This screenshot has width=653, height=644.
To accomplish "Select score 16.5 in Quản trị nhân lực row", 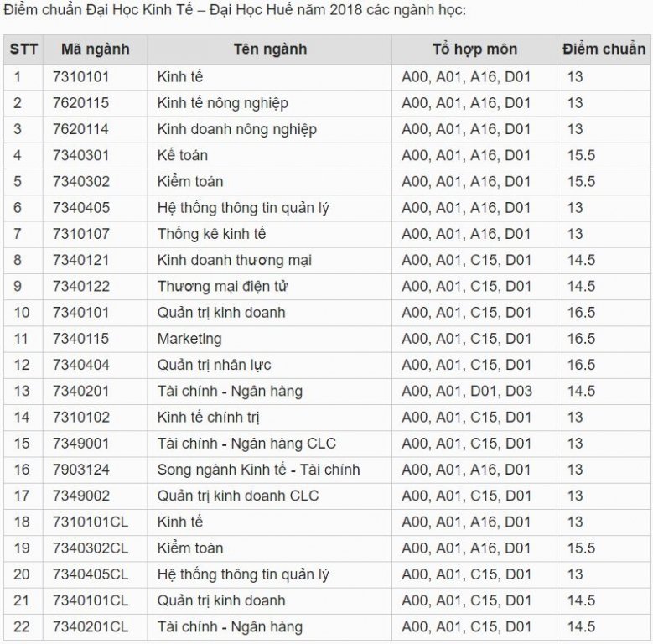I will (582, 365).
